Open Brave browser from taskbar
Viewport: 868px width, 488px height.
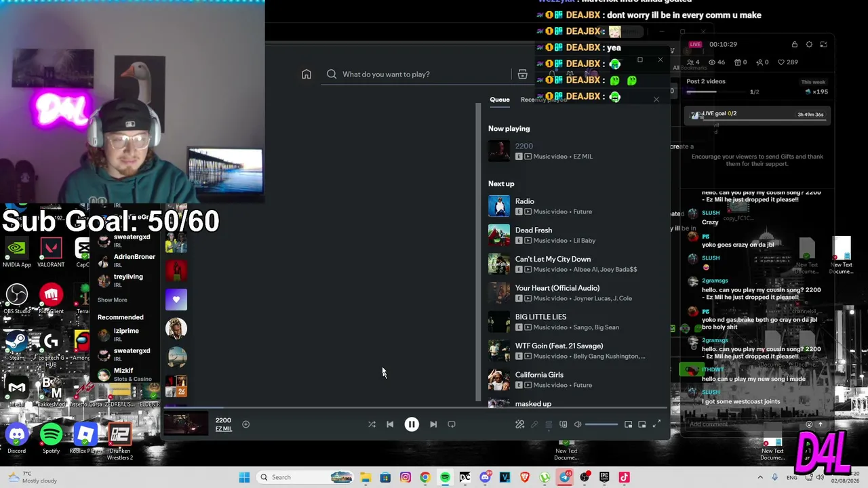pos(525,477)
